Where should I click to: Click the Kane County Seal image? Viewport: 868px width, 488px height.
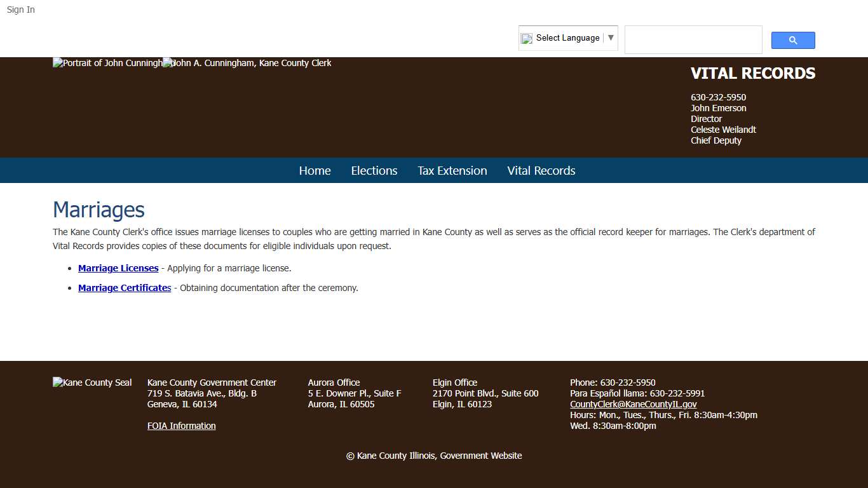coord(92,383)
